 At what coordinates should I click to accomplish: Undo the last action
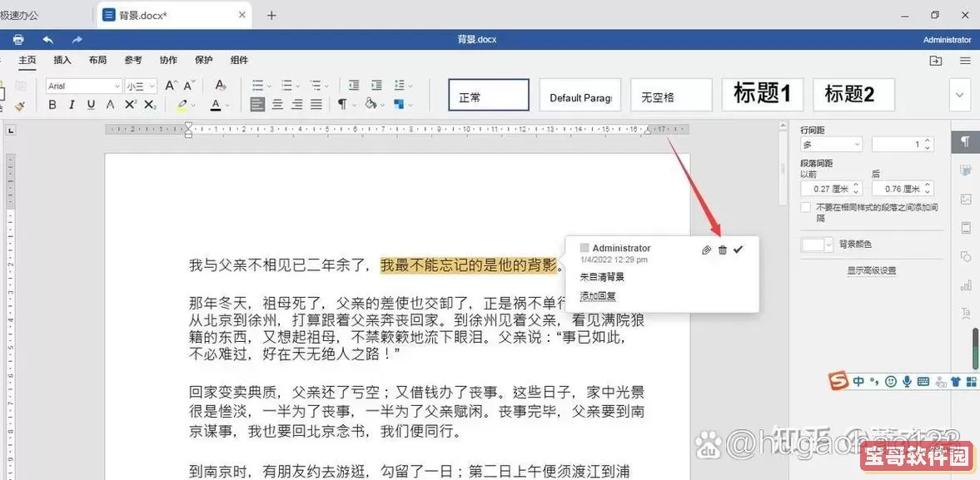point(48,39)
